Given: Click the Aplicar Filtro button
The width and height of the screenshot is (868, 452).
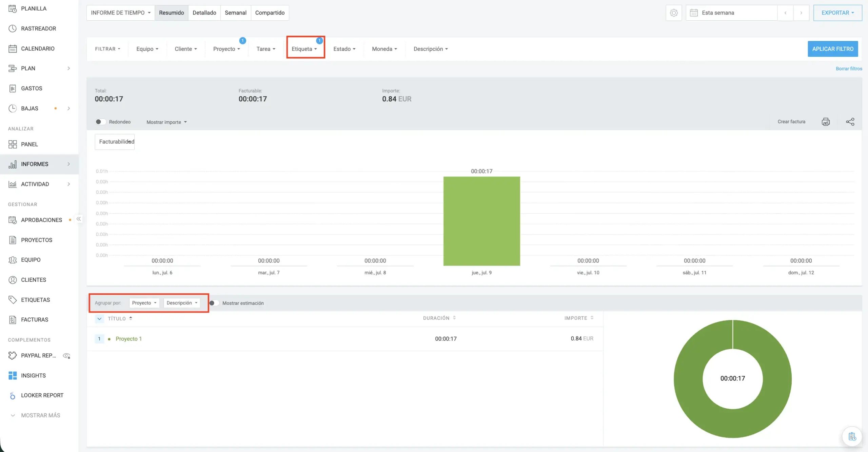Looking at the screenshot, I should coord(833,49).
